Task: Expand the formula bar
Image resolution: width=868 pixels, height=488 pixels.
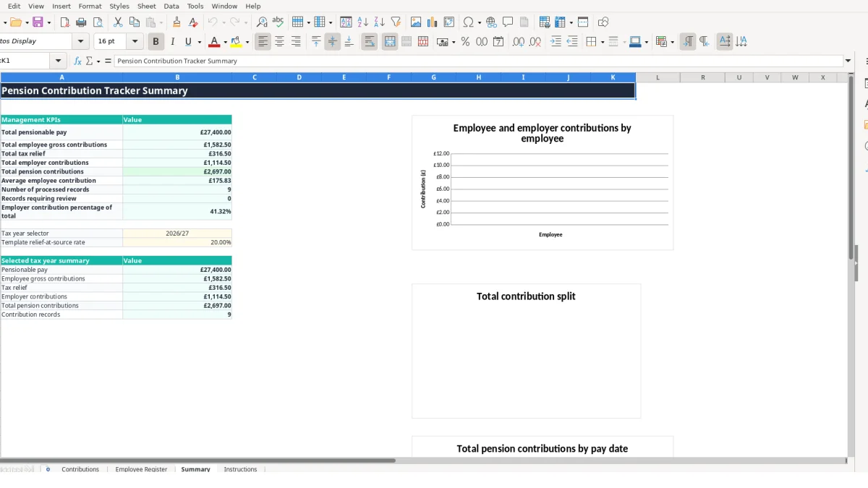Action: (x=848, y=61)
